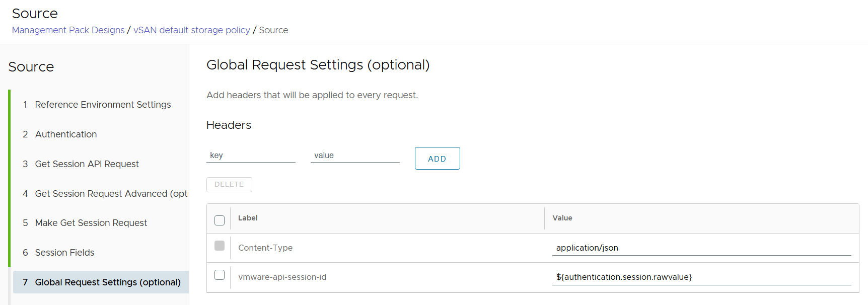Edit the authentication.session.rawvalue field
Image resolution: width=868 pixels, height=305 pixels.
coord(701,277)
